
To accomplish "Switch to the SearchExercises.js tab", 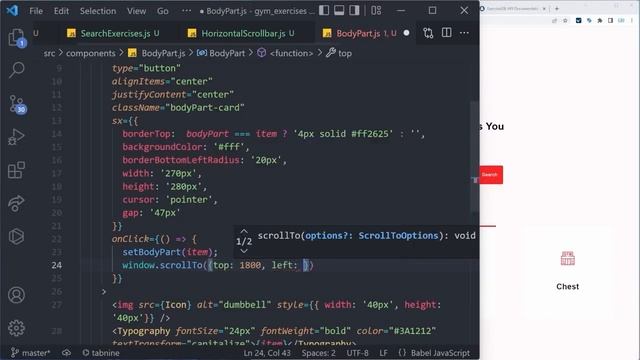I will click(x=114, y=33).
